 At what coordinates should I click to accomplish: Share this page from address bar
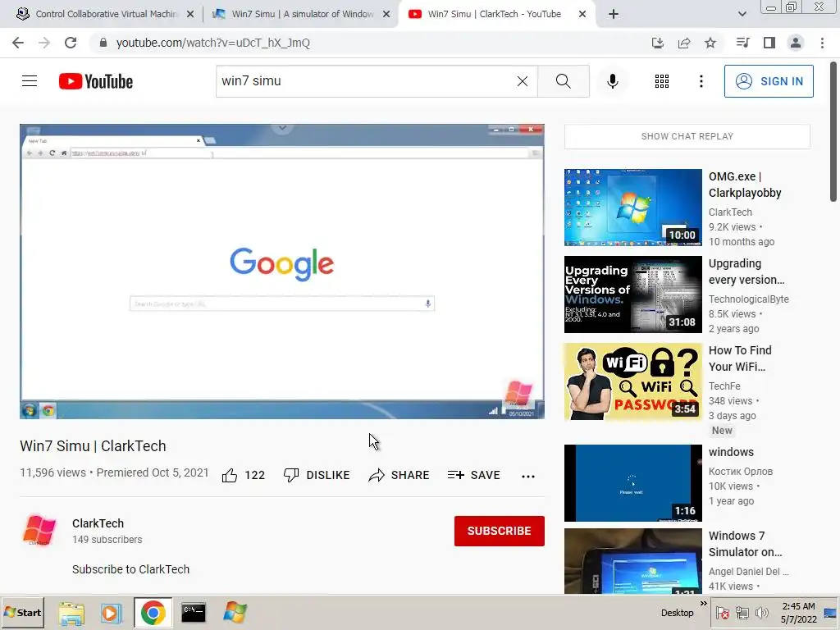(684, 43)
